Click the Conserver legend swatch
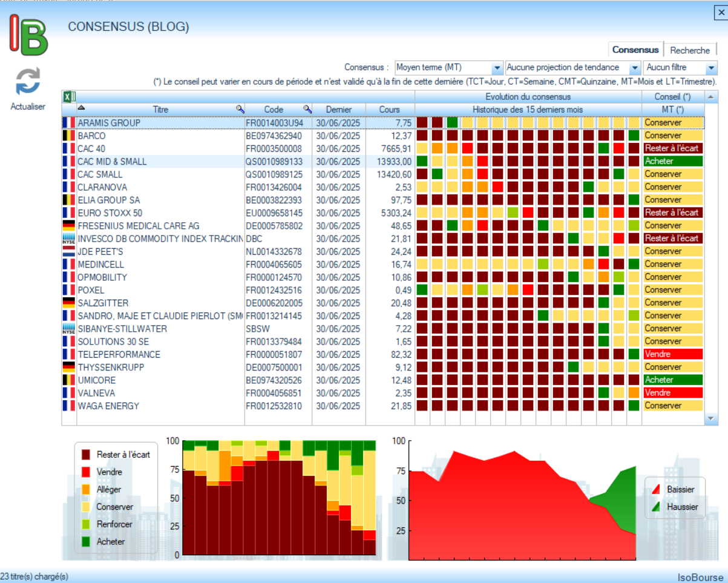Image resolution: width=728 pixels, height=583 pixels. (86, 507)
